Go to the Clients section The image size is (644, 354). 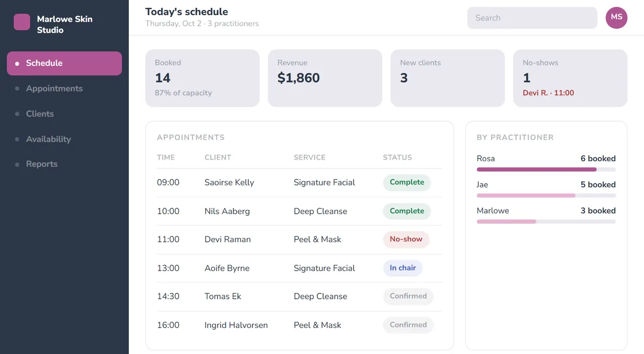click(x=64, y=114)
